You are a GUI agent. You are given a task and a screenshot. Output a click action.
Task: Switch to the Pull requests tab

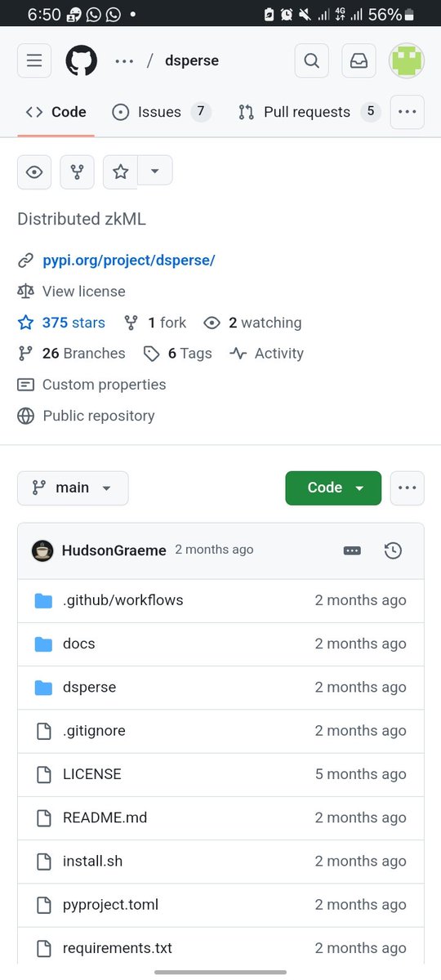309,112
